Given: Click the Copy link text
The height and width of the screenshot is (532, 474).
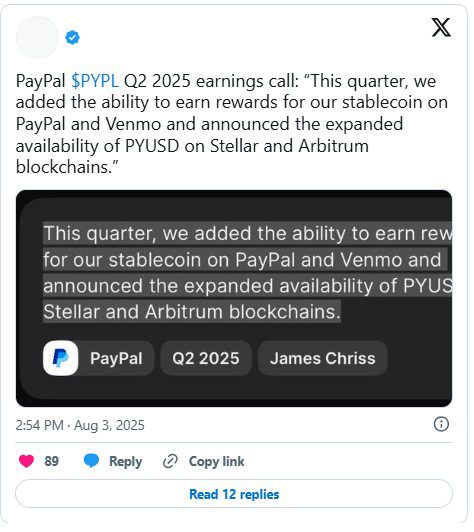Looking at the screenshot, I should [216, 461].
